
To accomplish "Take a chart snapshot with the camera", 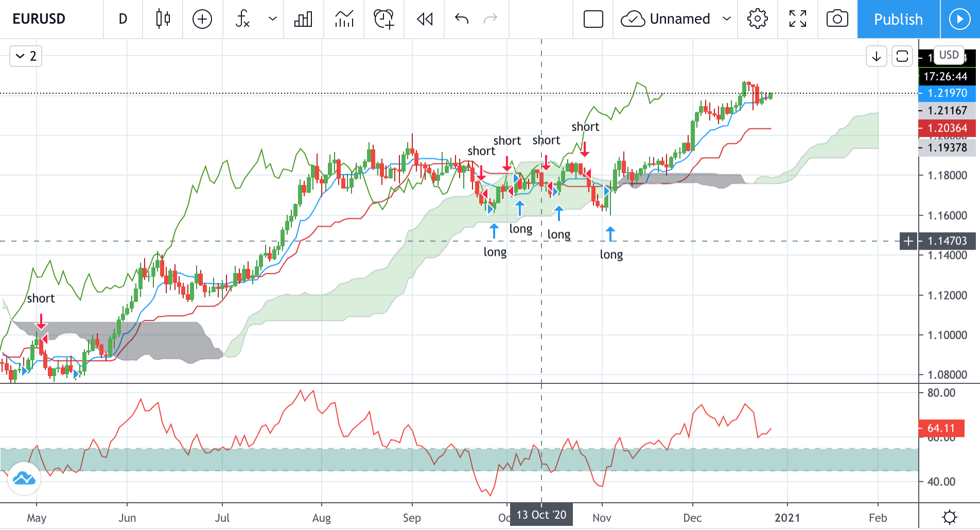I will tap(837, 19).
